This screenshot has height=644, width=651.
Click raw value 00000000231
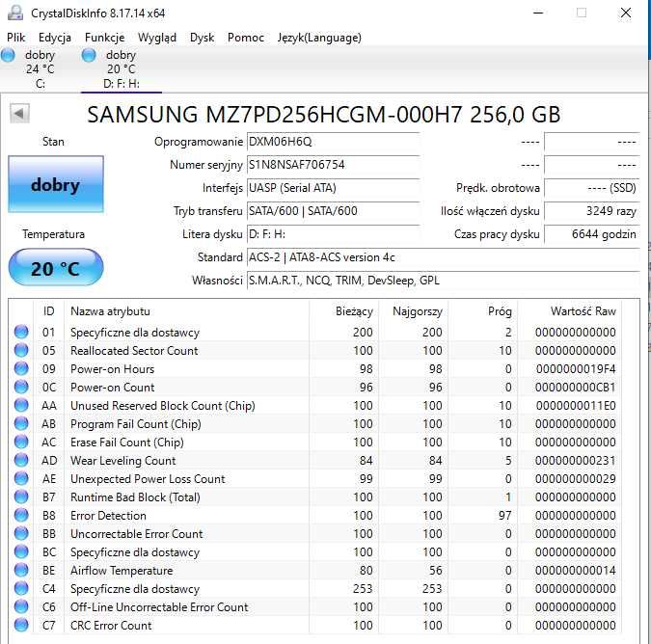(x=576, y=461)
